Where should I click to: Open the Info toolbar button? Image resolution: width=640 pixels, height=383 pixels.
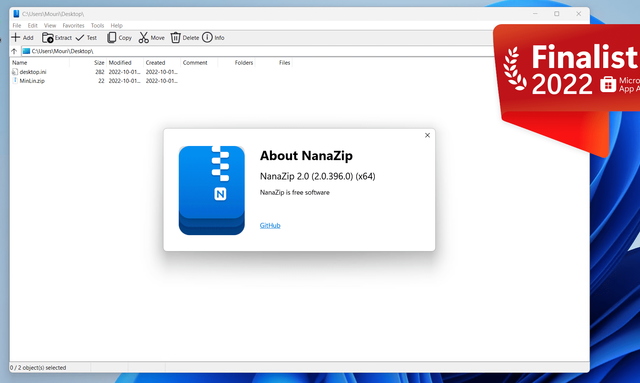213,38
